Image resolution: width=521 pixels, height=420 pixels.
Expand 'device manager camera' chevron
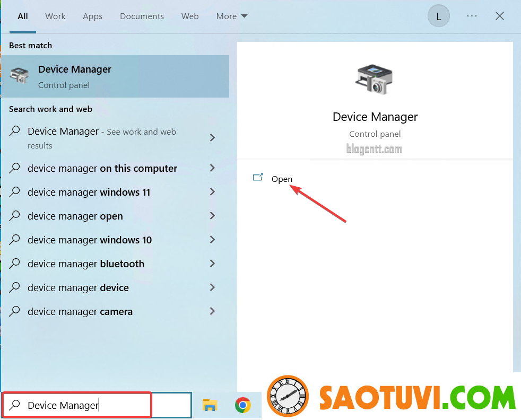coord(212,311)
